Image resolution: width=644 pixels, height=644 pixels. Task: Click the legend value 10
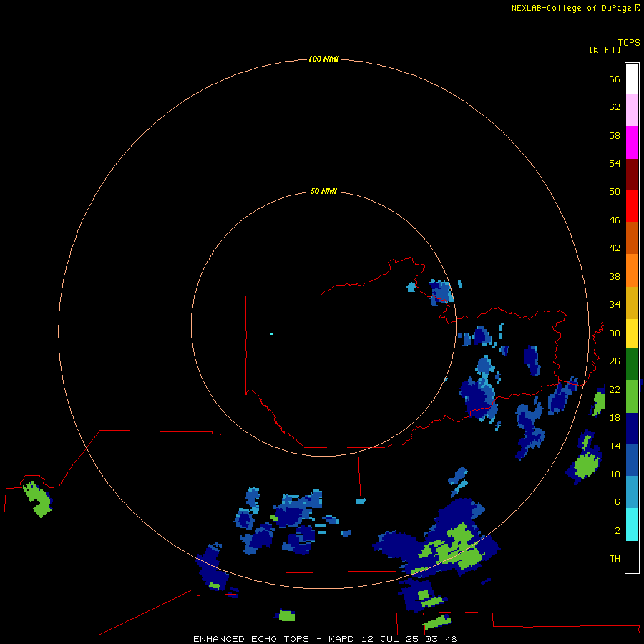615,474
